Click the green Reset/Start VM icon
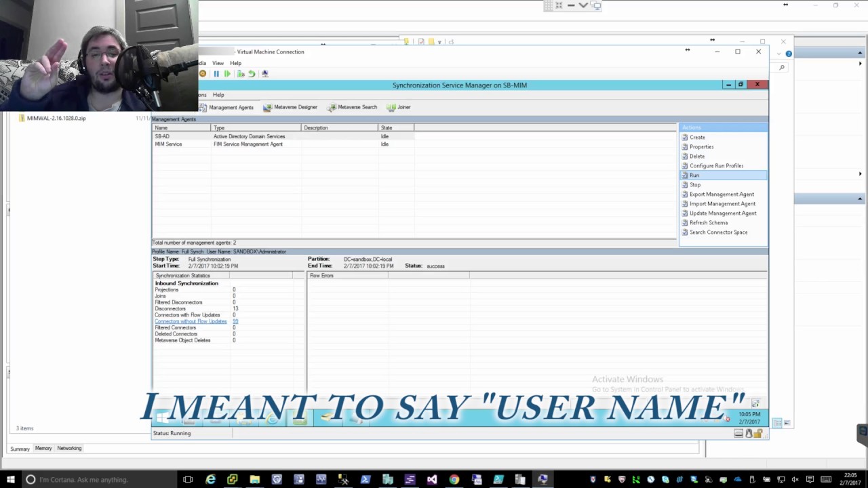The width and height of the screenshot is (868, 488). point(227,74)
